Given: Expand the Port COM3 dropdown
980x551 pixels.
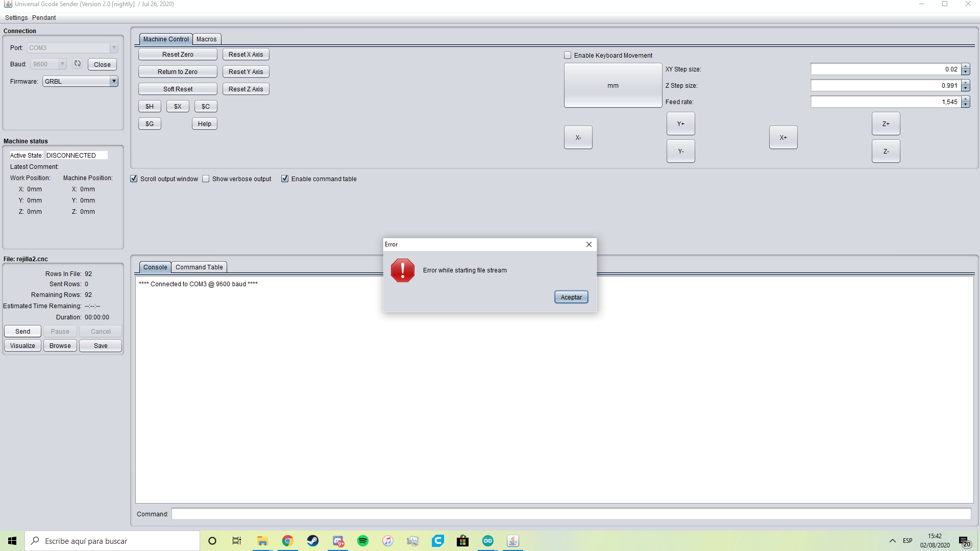Looking at the screenshot, I should click(x=114, y=47).
